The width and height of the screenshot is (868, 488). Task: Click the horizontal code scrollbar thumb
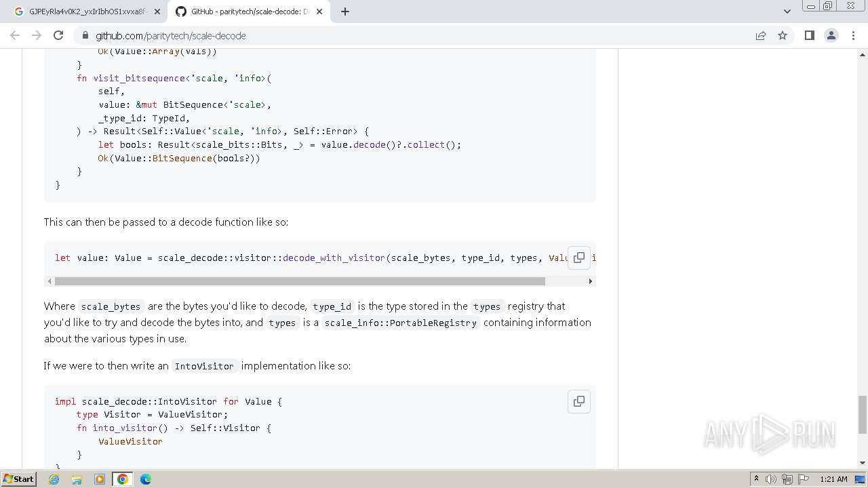[300, 281]
